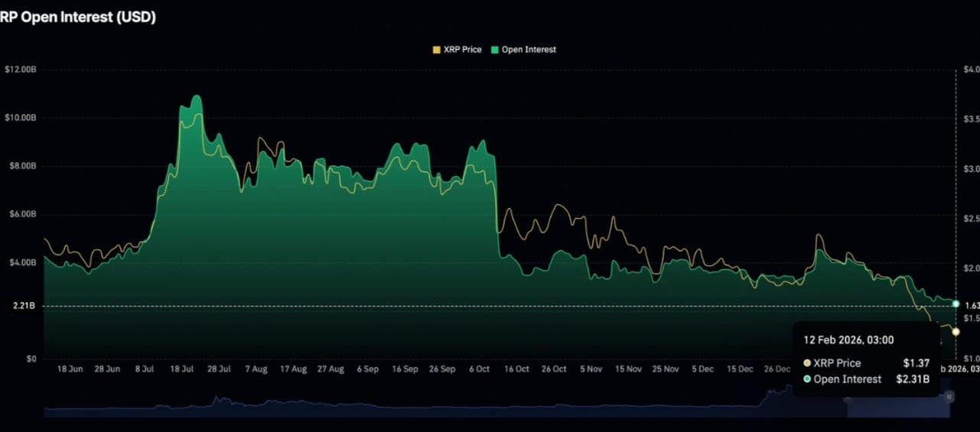Click the green Open Interest data point marker
980x432 pixels.
956,304
